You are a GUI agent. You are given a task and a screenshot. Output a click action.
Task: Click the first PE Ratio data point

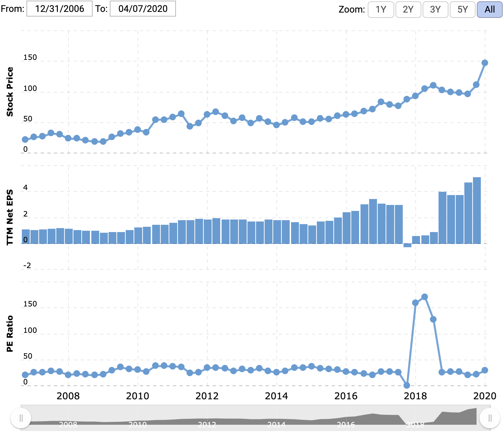click(25, 375)
